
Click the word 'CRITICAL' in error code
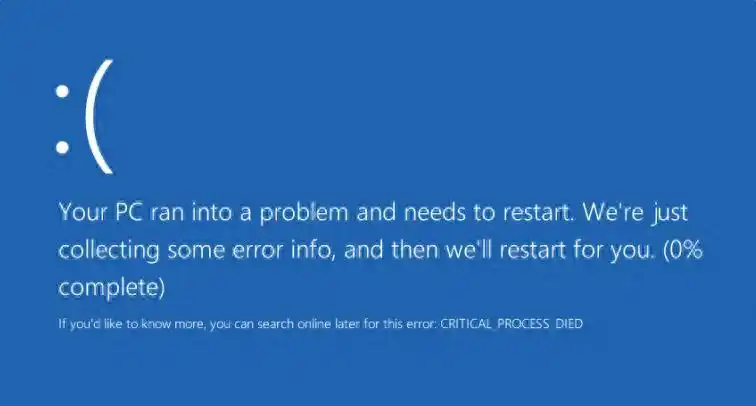pyautogui.click(x=466, y=324)
